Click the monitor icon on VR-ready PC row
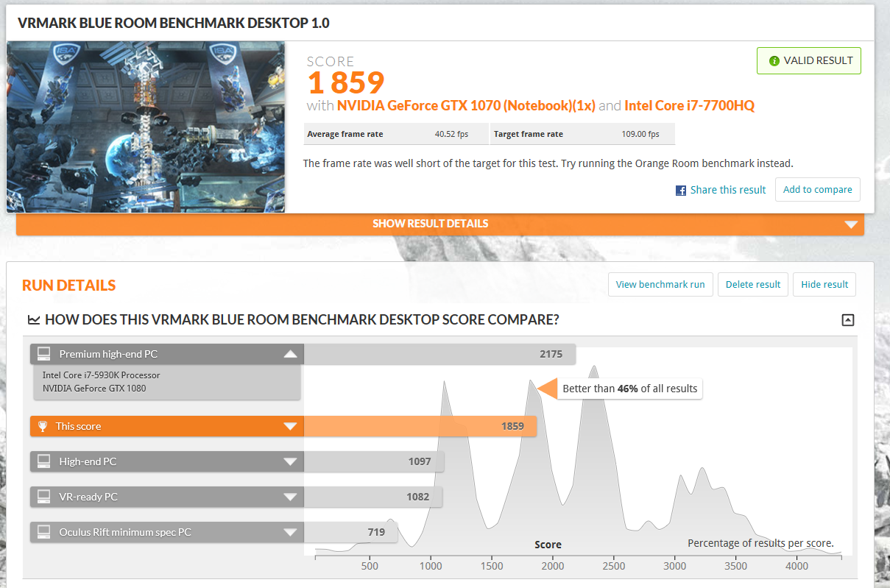The width and height of the screenshot is (890, 588). click(x=45, y=497)
